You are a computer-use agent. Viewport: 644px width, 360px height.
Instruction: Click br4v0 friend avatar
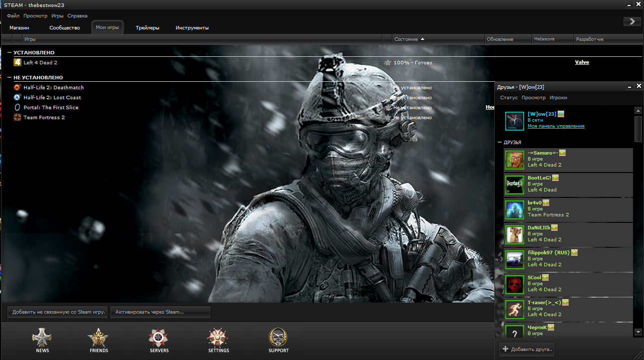pos(514,209)
